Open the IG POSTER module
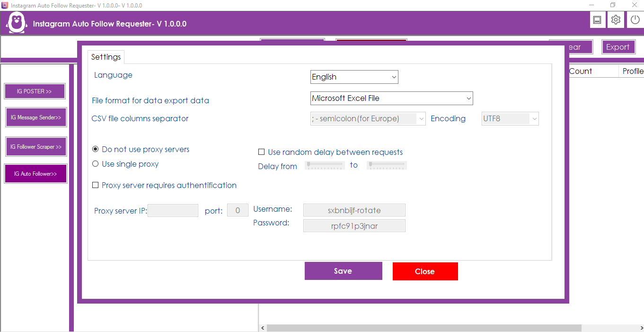The height and width of the screenshot is (332, 644). tap(35, 91)
